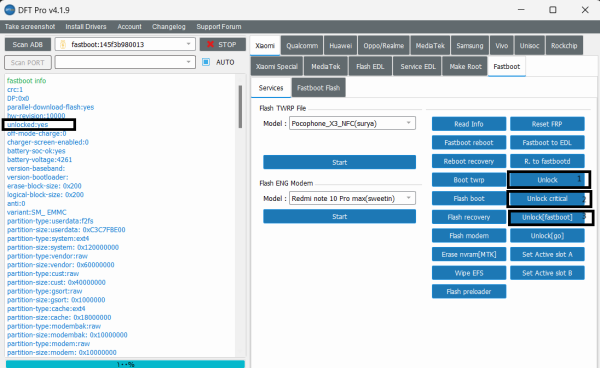Switch to the top-row MediaTek brand tab
This screenshot has width=600, height=368.
coord(430,46)
